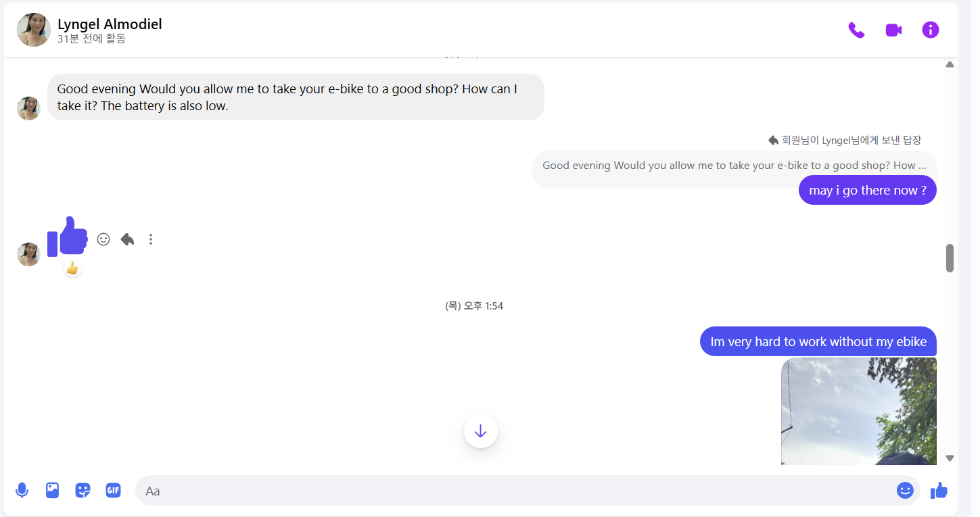The width and height of the screenshot is (980, 517).
Task: Send a thumbs-up like
Action: [x=939, y=491]
